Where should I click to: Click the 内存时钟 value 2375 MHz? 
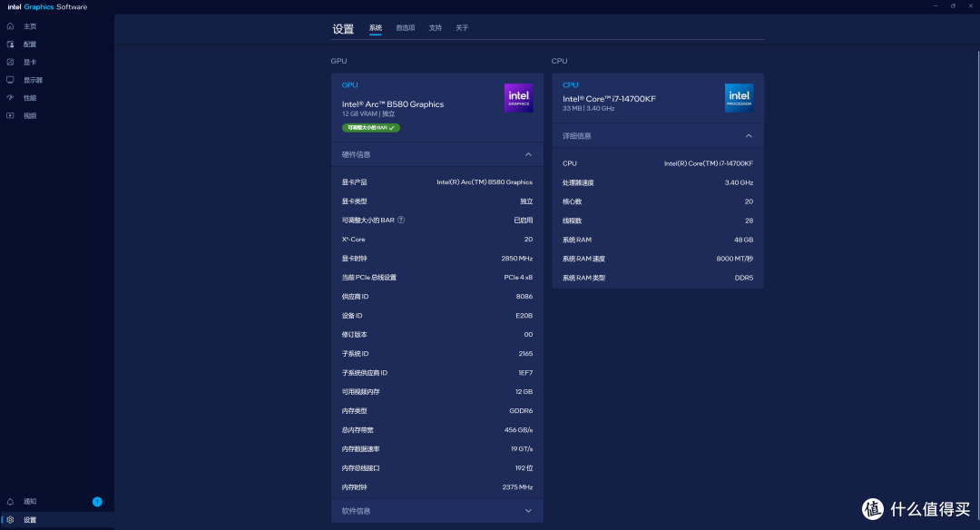pyautogui.click(x=517, y=486)
